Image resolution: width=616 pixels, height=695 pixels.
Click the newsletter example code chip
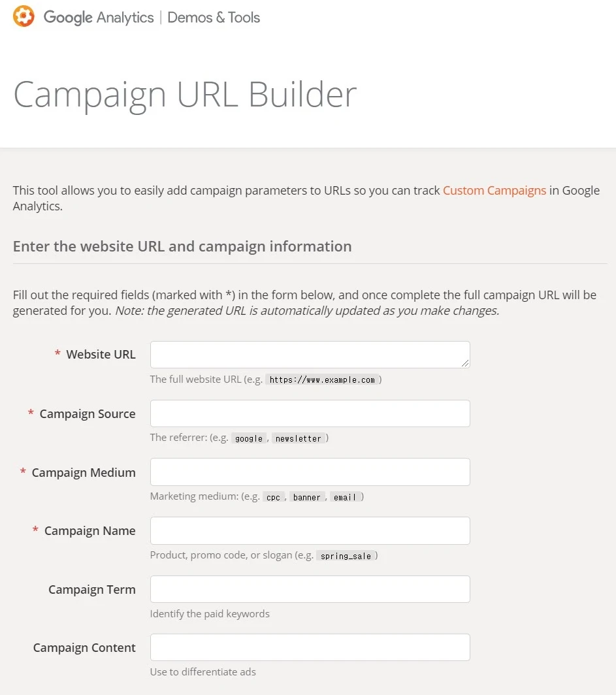[298, 438]
